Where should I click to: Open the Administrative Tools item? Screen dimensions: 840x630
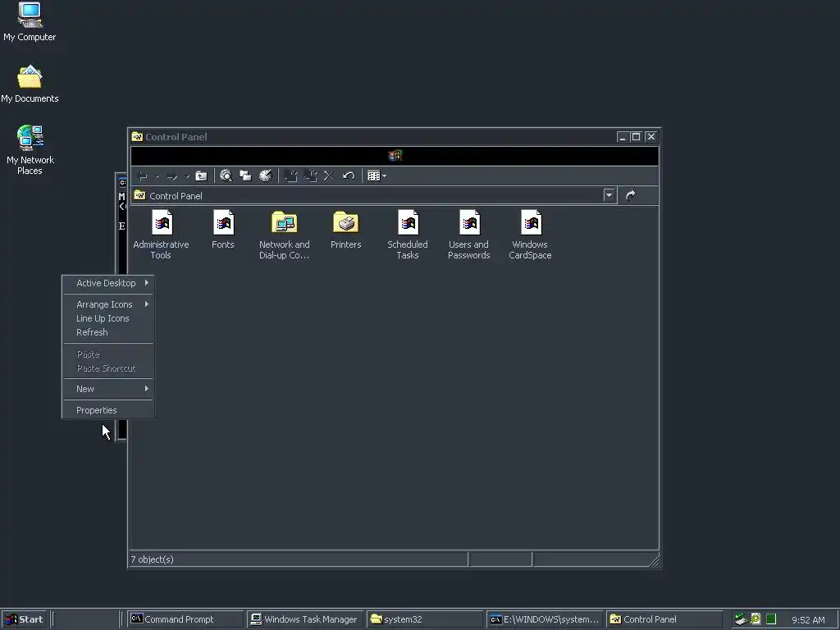pyautogui.click(x=162, y=235)
